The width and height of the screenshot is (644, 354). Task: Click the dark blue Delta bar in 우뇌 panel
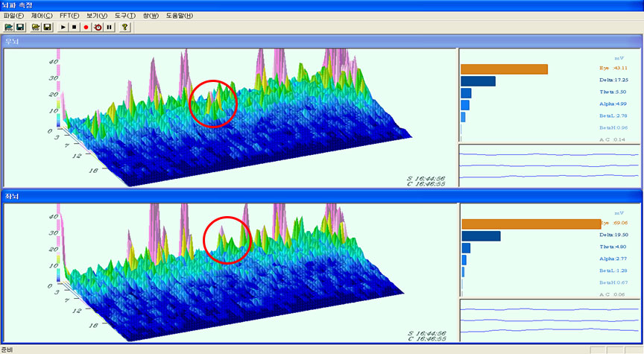click(x=478, y=81)
